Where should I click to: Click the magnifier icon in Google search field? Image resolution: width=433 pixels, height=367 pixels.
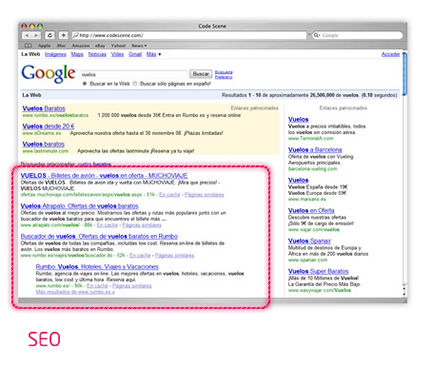click(316, 35)
